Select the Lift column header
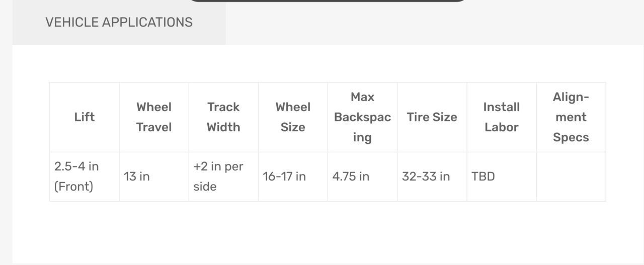This screenshot has width=644, height=265. [85, 117]
